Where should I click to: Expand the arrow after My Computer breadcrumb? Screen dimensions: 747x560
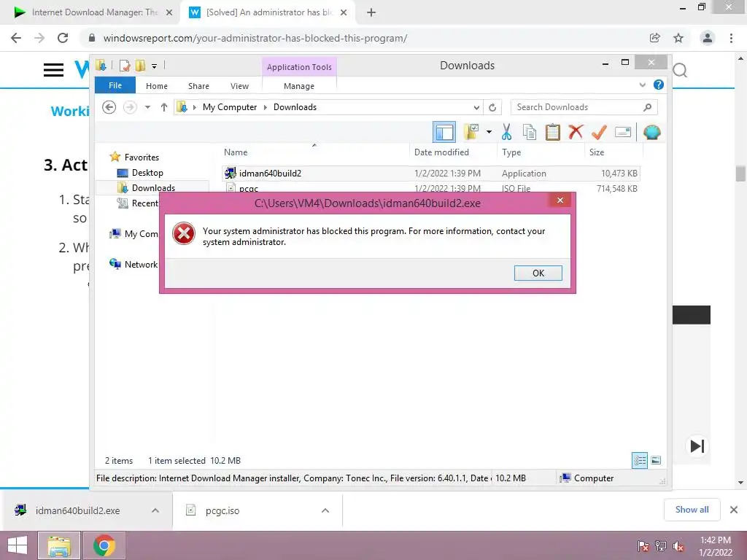[266, 107]
